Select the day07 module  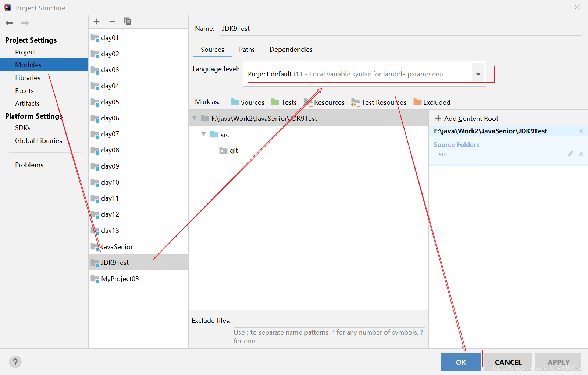[x=138, y=134]
